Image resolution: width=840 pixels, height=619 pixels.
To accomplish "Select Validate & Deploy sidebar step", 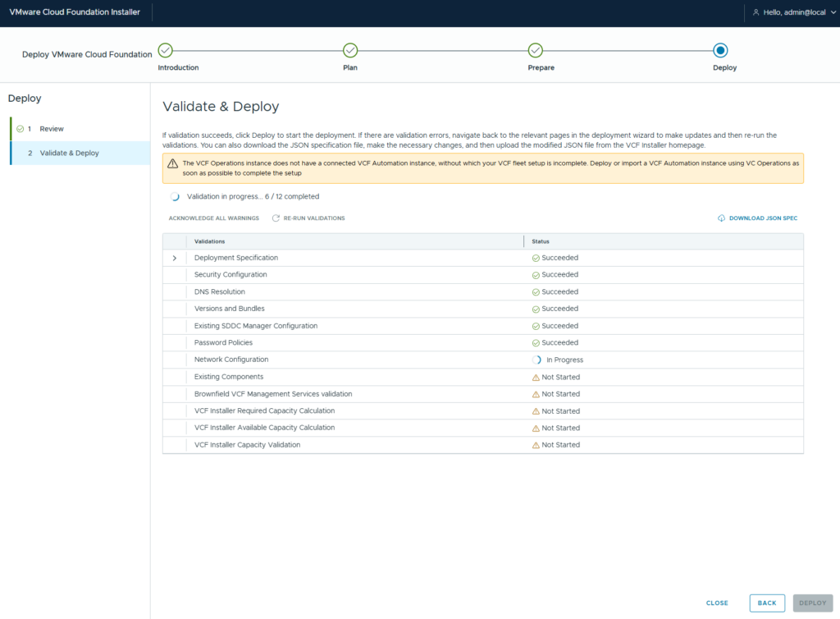I will point(80,153).
